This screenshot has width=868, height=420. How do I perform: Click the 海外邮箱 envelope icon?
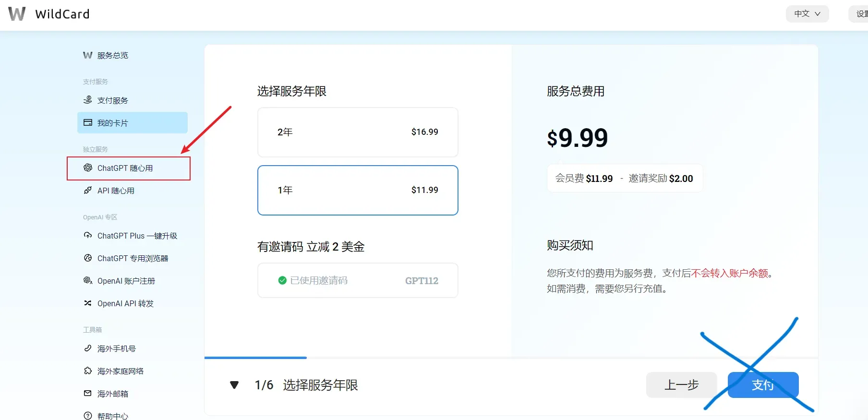(x=88, y=393)
